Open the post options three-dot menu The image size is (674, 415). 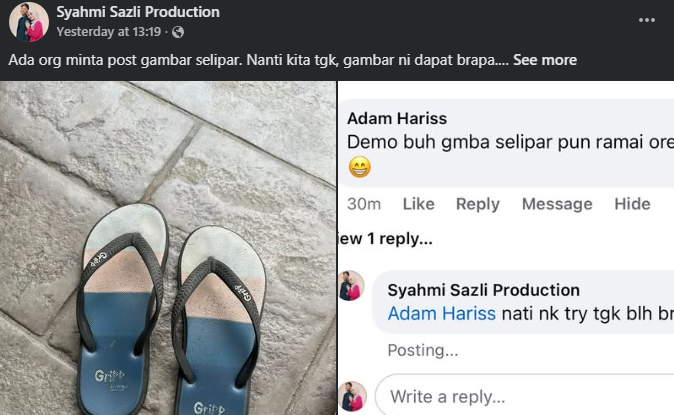pyautogui.click(x=647, y=20)
